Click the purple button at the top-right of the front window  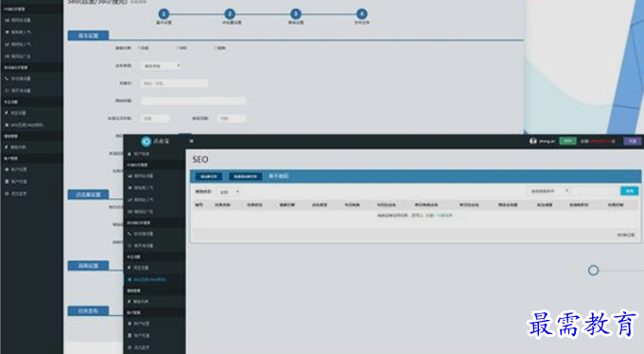click(633, 141)
